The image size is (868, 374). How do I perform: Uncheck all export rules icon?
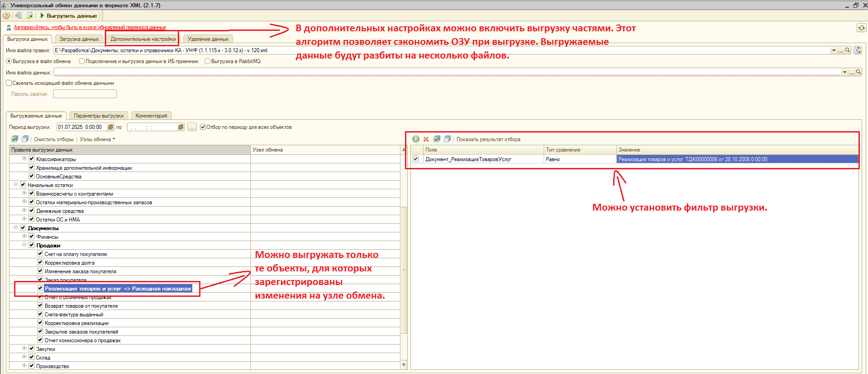point(25,139)
